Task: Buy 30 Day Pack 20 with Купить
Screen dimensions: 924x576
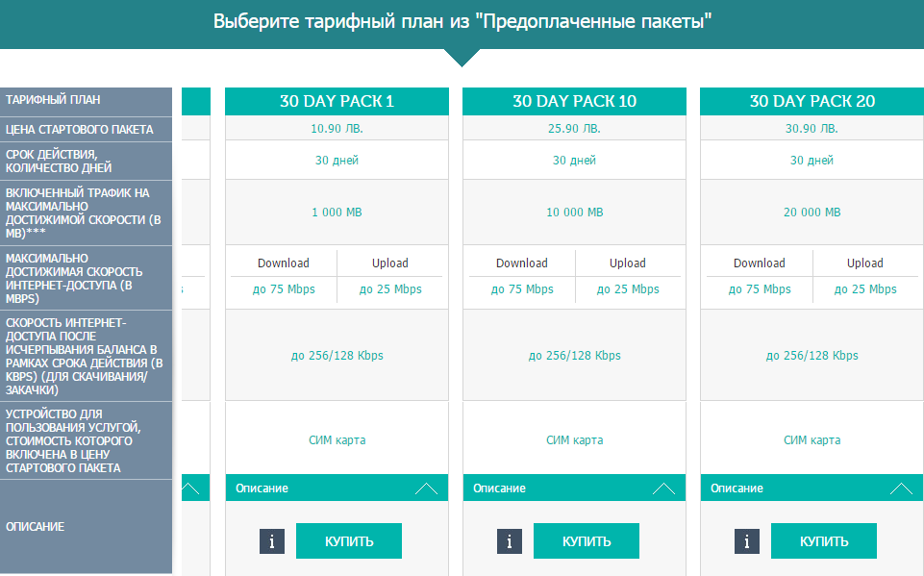Action: point(824,540)
